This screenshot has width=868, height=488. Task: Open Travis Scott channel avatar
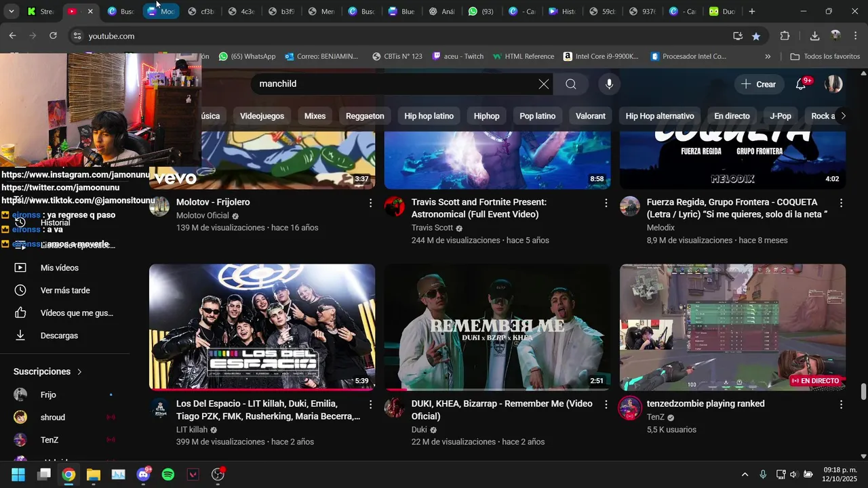(395, 206)
